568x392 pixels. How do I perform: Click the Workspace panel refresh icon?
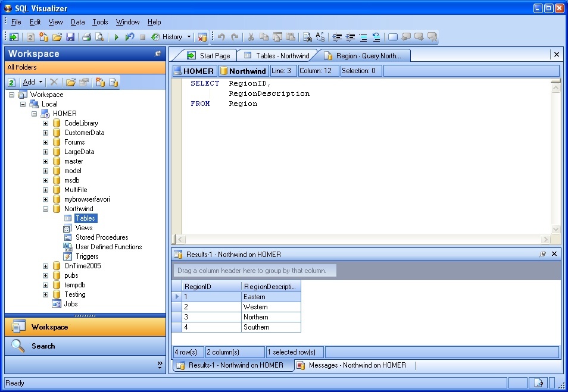(x=12, y=82)
